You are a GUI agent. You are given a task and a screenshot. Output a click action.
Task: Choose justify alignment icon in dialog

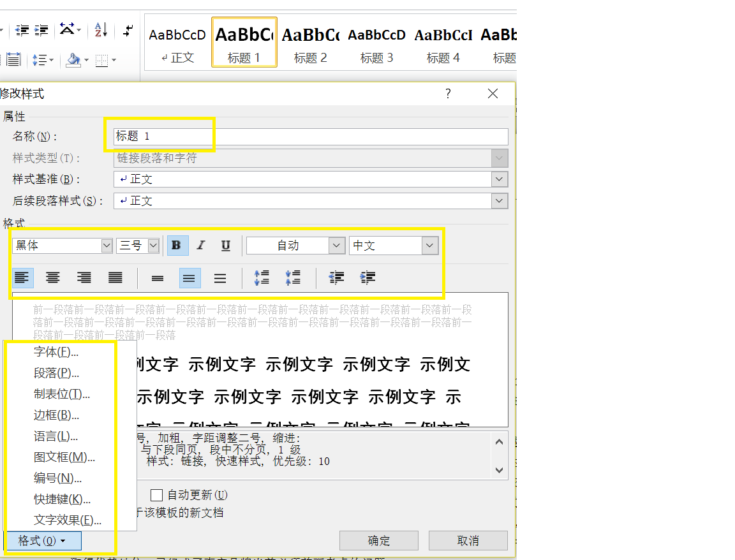click(x=115, y=278)
